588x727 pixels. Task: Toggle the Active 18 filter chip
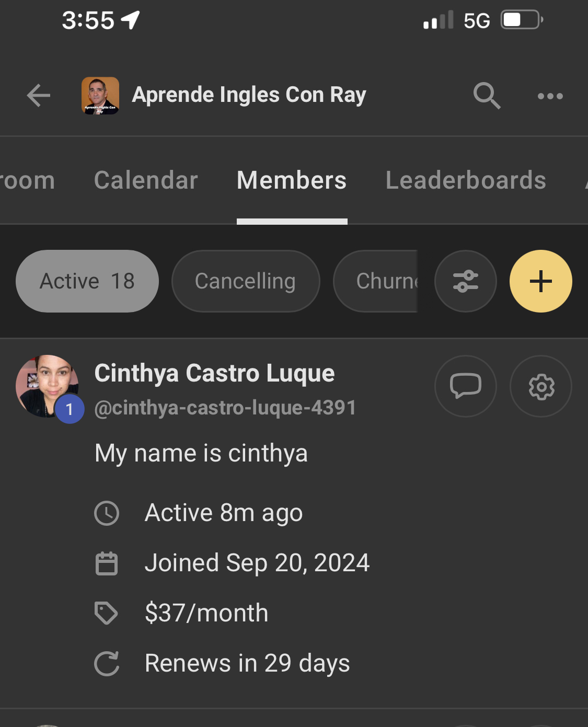click(87, 281)
